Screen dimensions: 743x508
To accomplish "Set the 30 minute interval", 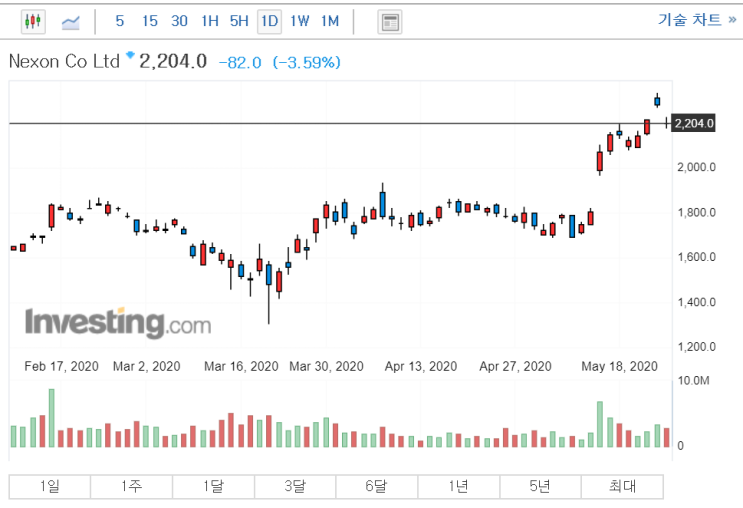I will 179,21.
